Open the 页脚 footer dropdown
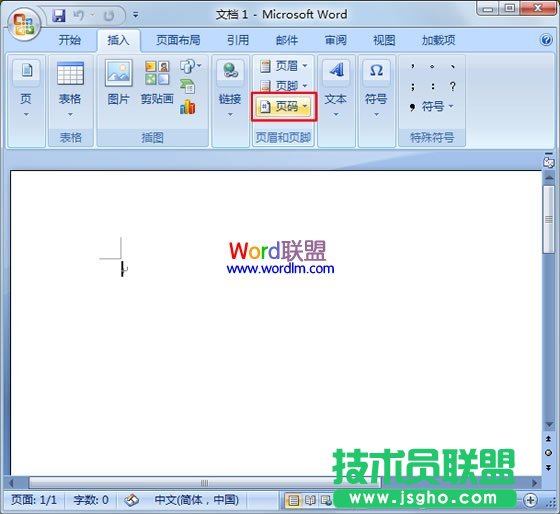 [284, 86]
